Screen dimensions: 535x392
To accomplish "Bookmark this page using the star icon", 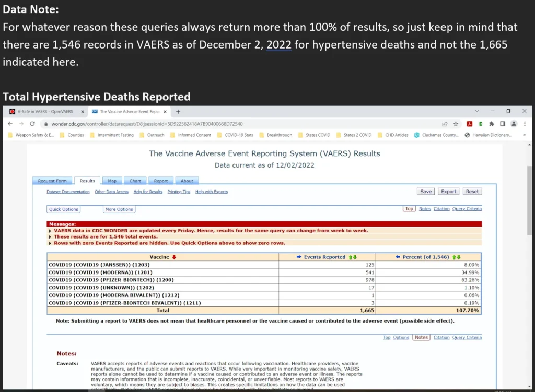I will pos(456,124).
